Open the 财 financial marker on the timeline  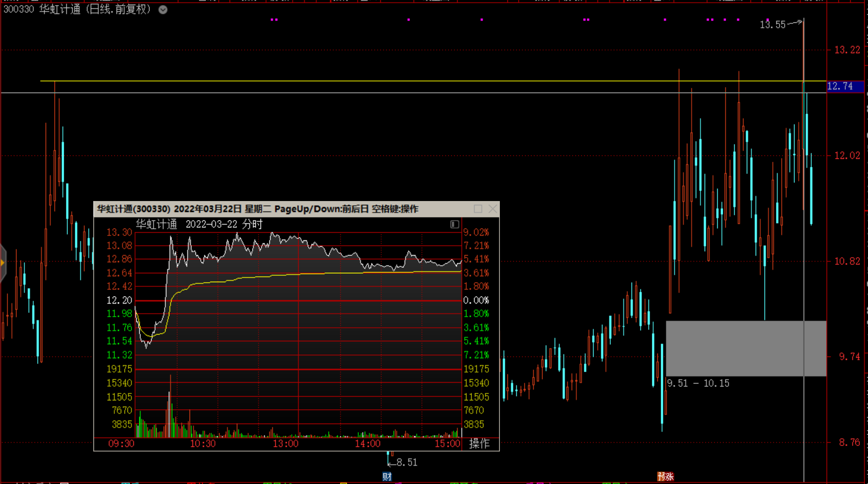387,476
